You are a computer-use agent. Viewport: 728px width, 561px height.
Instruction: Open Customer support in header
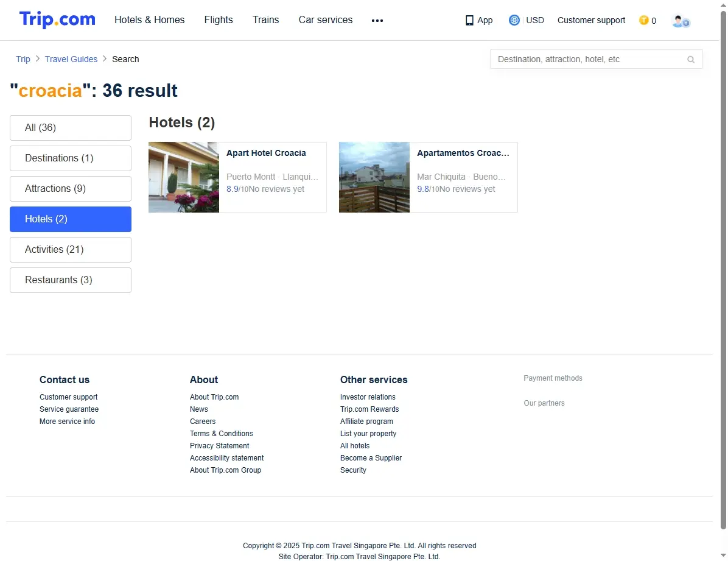(x=591, y=21)
